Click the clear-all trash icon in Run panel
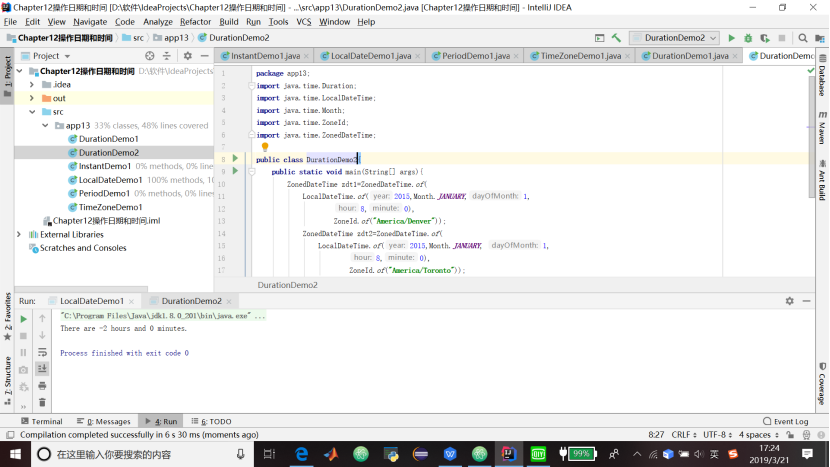This screenshot has width=830, height=467. click(42, 402)
